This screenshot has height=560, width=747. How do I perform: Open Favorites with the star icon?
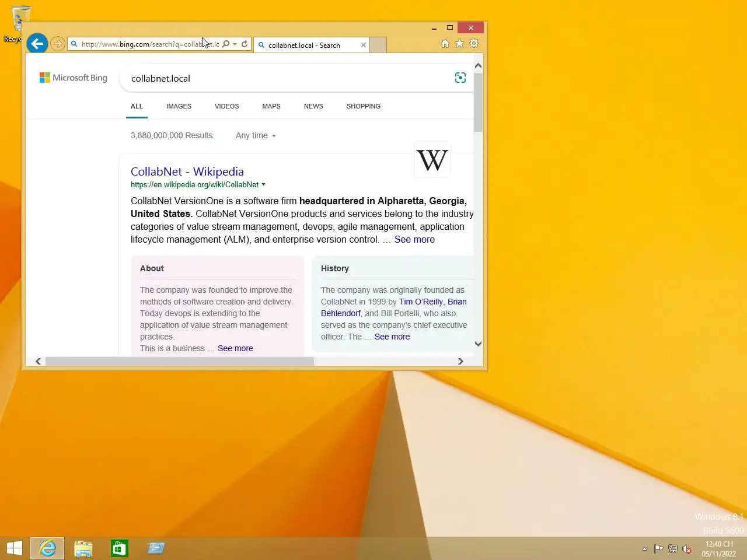(x=459, y=44)
